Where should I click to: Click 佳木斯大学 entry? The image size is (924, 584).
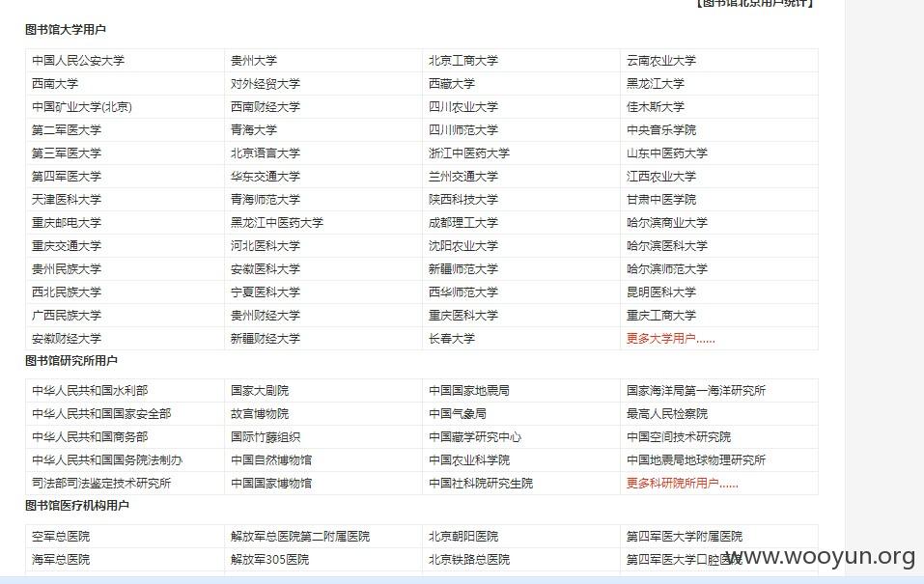point(656,107)
